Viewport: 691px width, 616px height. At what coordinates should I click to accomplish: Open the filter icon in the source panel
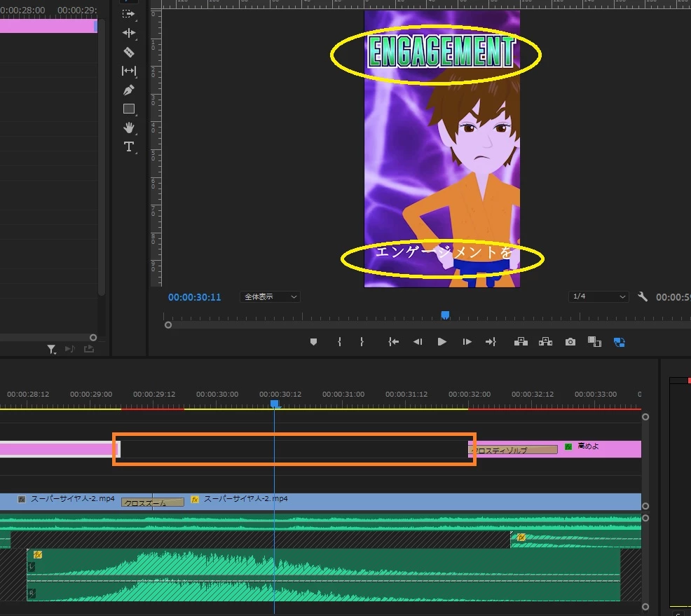click(52, 350)
